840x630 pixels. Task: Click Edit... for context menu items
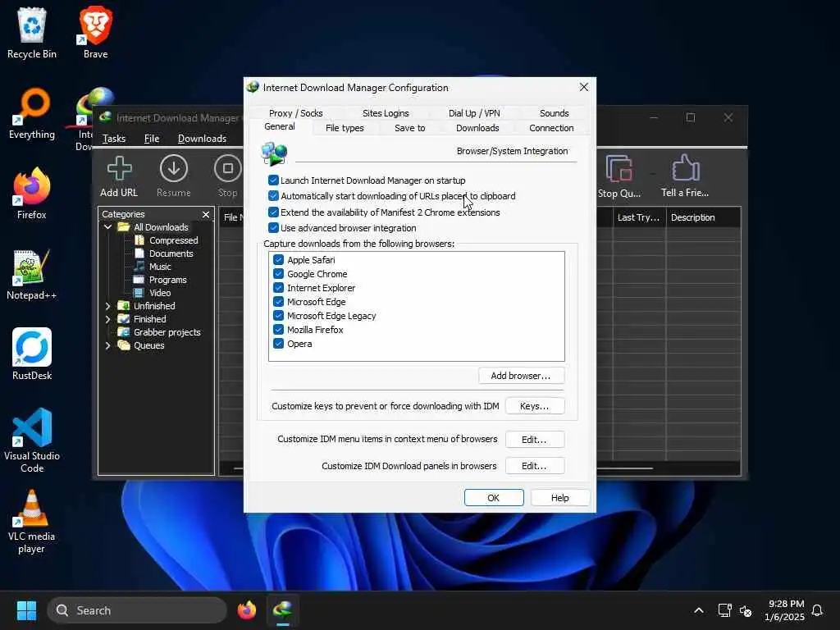tap(534, 440)
